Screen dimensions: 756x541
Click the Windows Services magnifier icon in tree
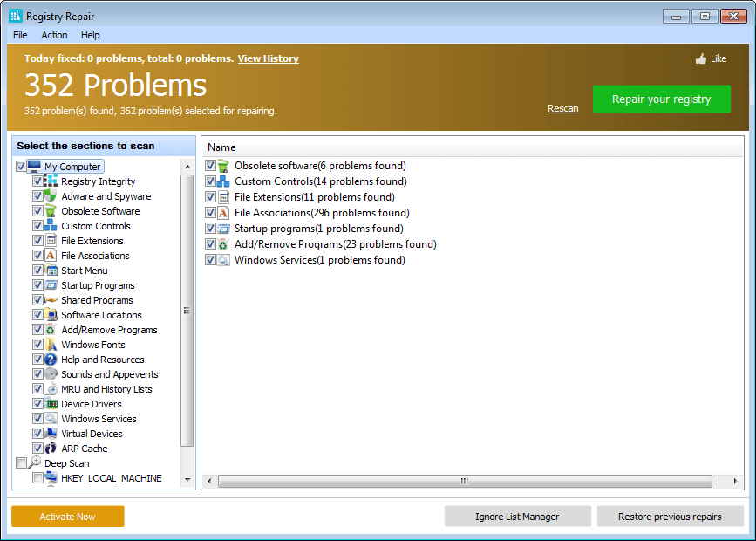point(51,419)
